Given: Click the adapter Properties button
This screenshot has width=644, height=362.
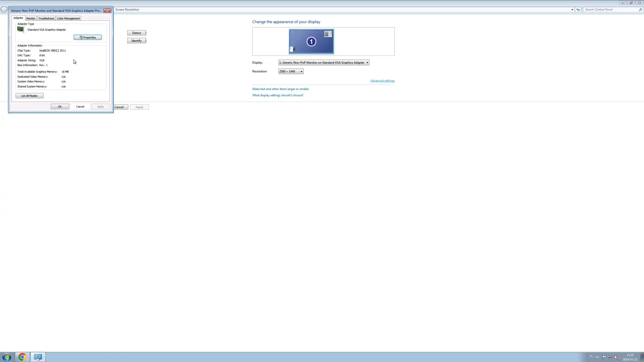Looking at the screenshot, I should point(88,37).
